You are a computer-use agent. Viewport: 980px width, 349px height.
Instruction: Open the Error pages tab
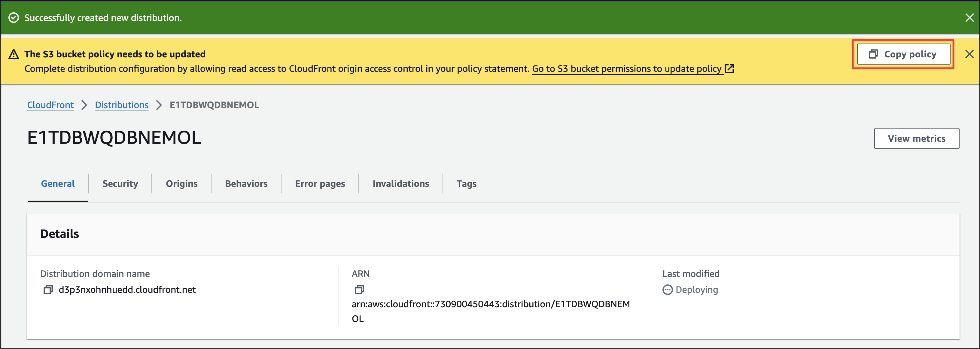320,184
